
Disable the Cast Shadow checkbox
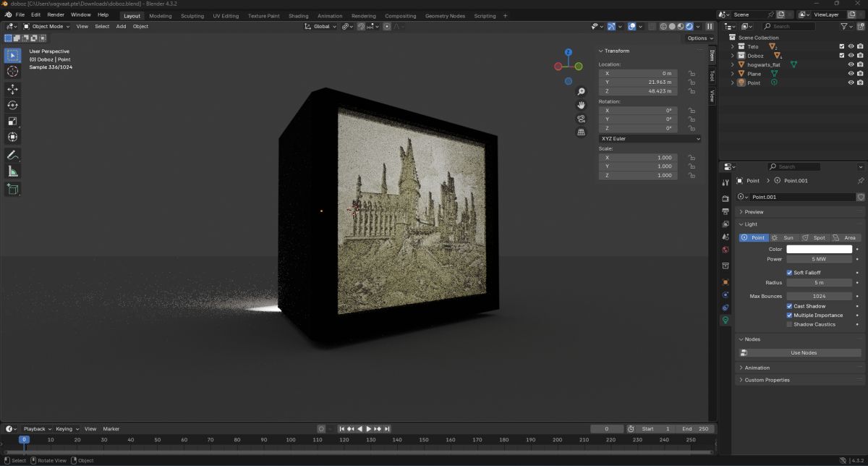tap(789, 306)
